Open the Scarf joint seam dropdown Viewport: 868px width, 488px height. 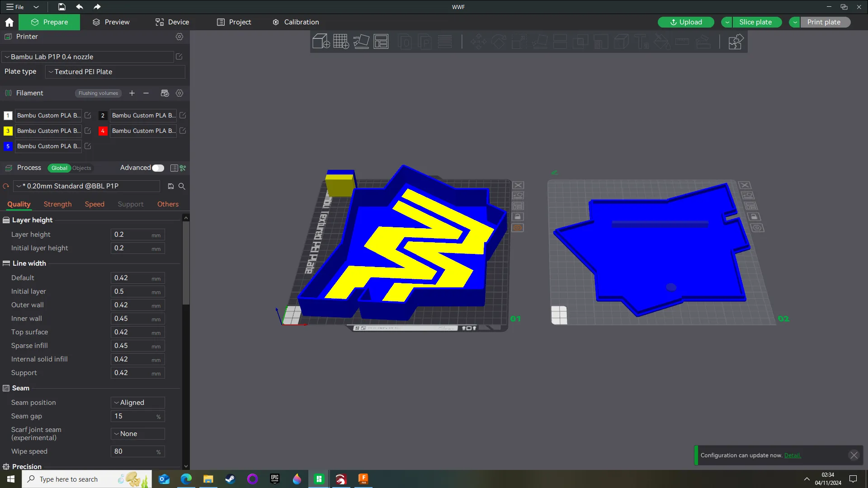138,434
